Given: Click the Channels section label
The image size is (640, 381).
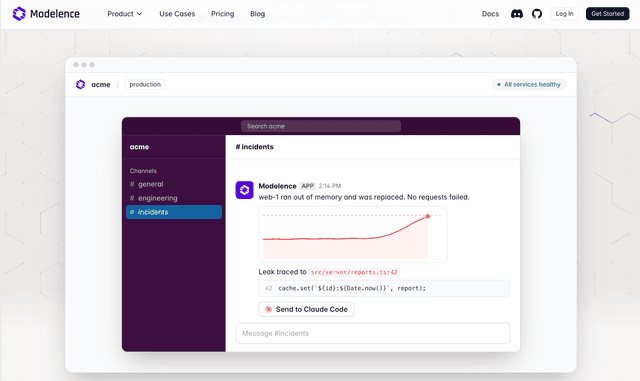Looking at the screenshot, I should point(143,171).
